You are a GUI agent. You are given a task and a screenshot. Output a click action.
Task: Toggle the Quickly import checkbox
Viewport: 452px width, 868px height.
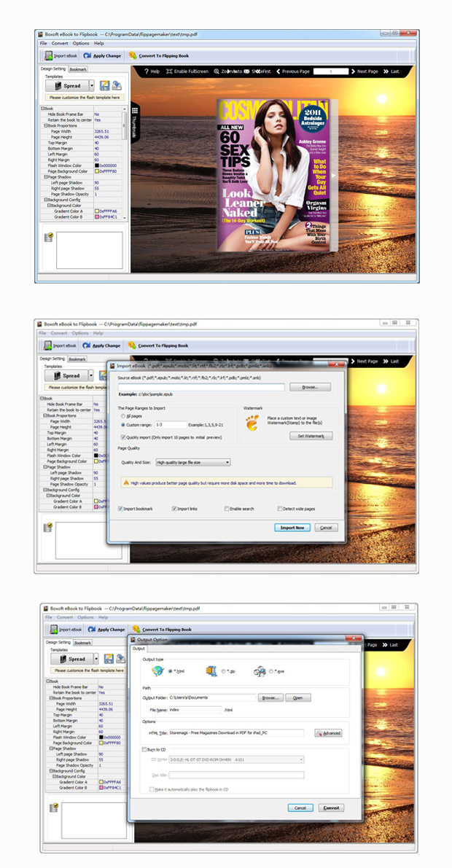click(x=122, y=437)
